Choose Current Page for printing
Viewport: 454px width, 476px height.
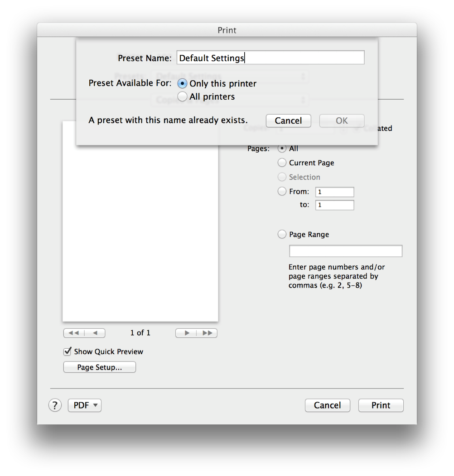282,163
